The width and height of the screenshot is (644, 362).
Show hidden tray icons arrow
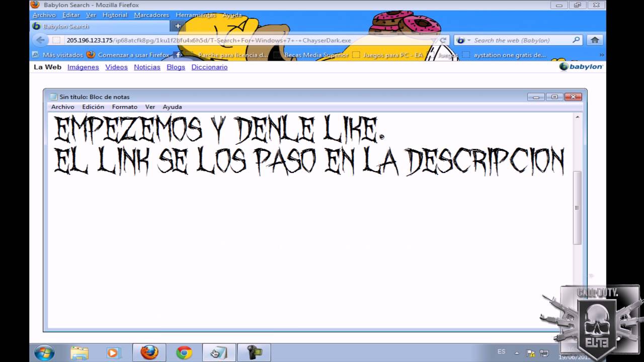517,353
